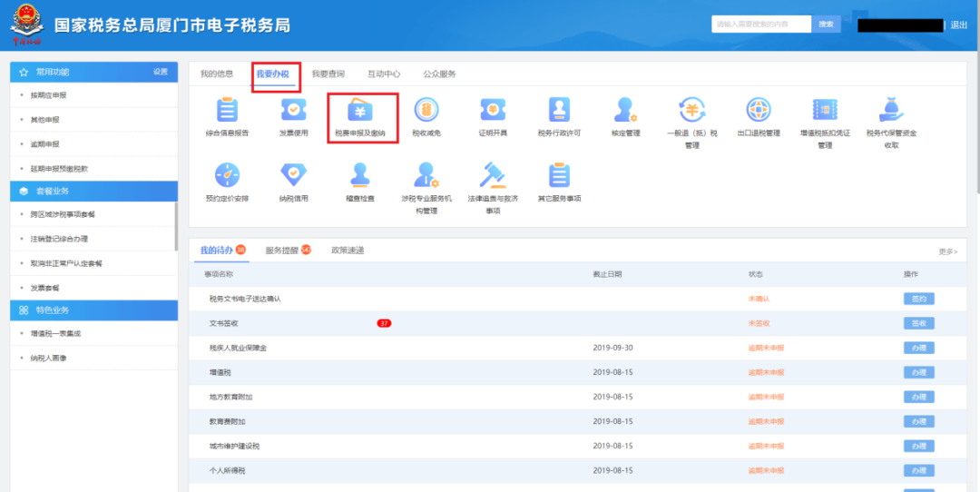The image size is (980, 492).
Task: Open 税收减免 icon
Action: click(426, 111)
